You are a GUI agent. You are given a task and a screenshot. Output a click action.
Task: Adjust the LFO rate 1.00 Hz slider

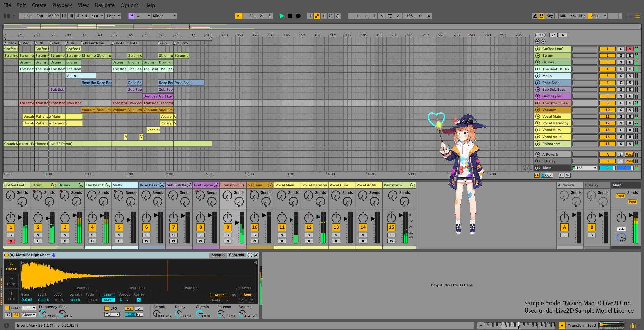(134, 314)
